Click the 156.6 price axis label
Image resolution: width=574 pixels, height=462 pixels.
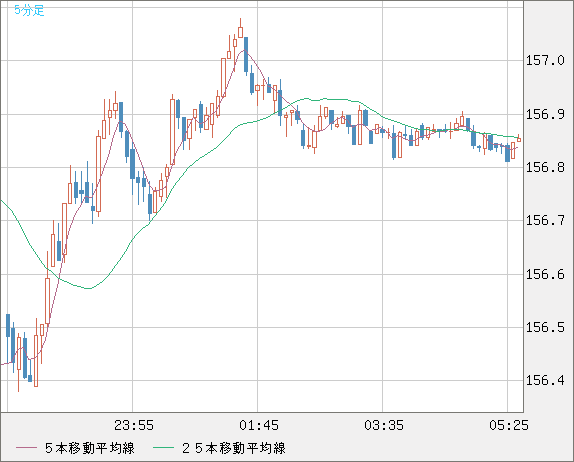point(545,275)
